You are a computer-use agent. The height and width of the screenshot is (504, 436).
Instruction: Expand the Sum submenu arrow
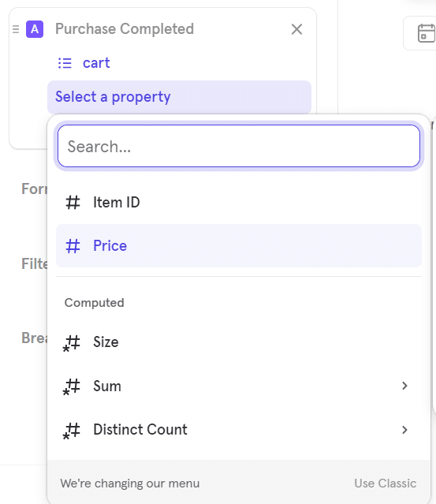pyautogui.click(x=404, y=386)
